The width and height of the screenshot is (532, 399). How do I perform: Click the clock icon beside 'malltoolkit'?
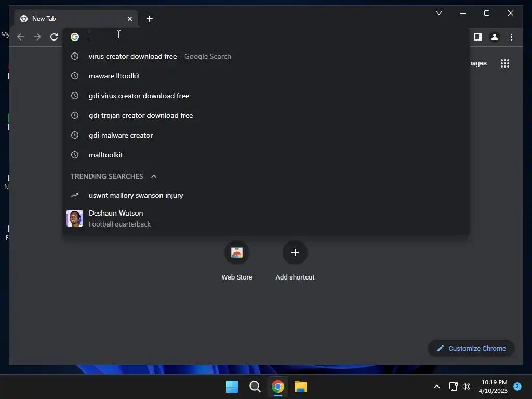(75, 155)
